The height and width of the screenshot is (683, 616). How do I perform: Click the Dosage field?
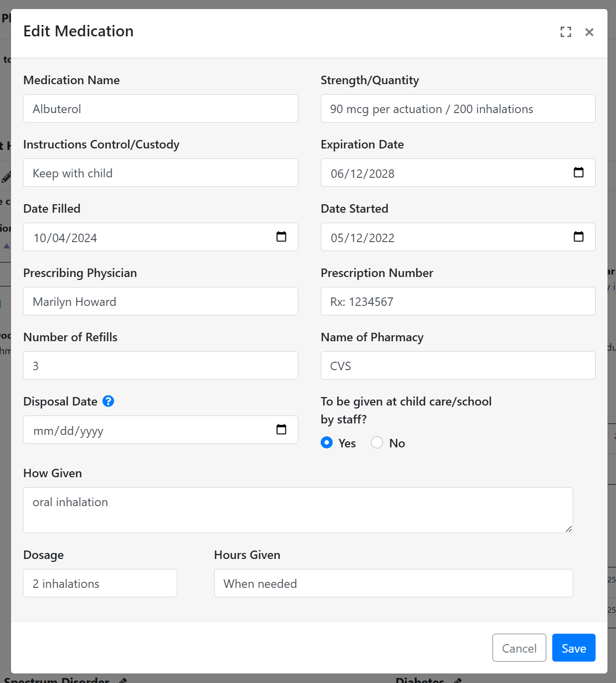click(100, 583)
